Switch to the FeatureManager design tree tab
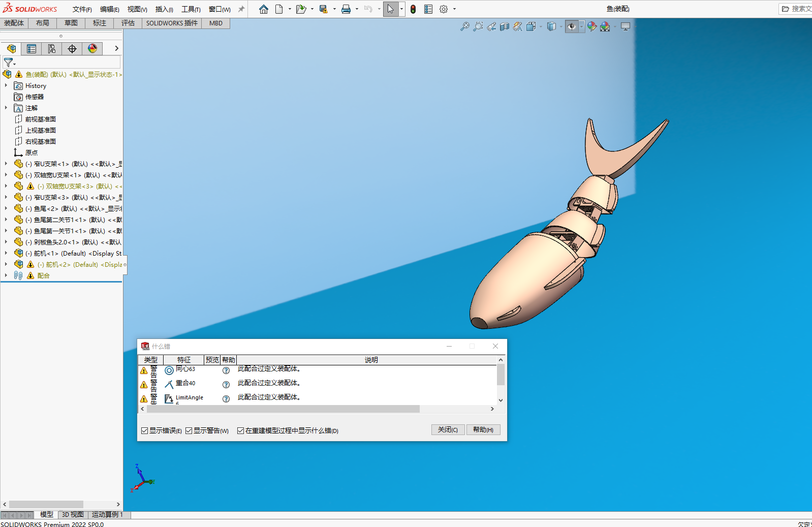This screenshot has height=527, width=812. click(11, 49)
